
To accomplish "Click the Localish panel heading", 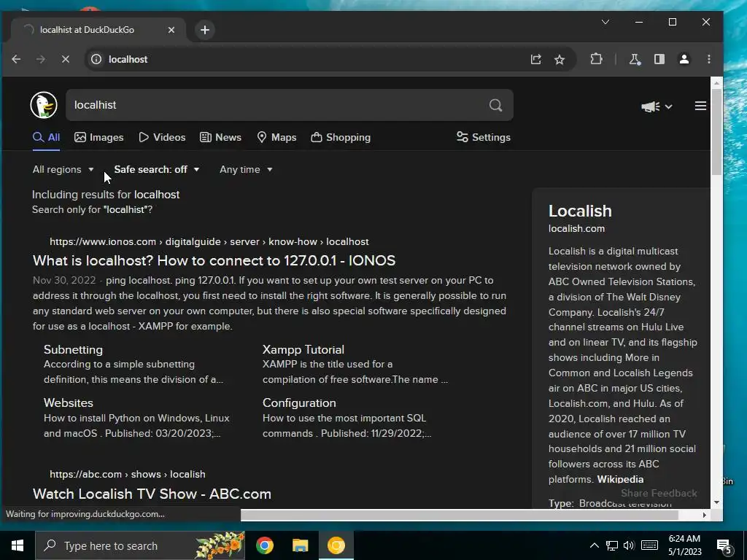I will tap(580, 211).
